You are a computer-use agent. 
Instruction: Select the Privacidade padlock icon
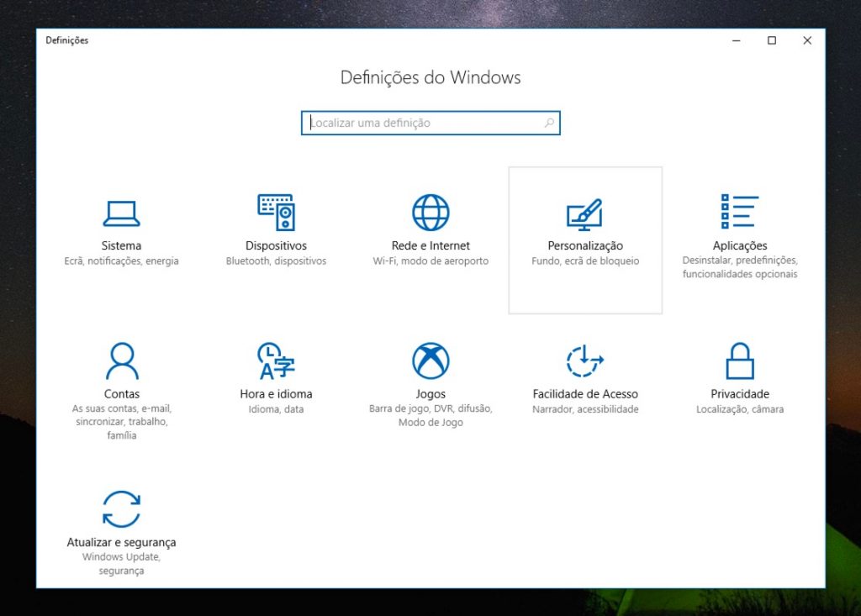tap(740, 360)
